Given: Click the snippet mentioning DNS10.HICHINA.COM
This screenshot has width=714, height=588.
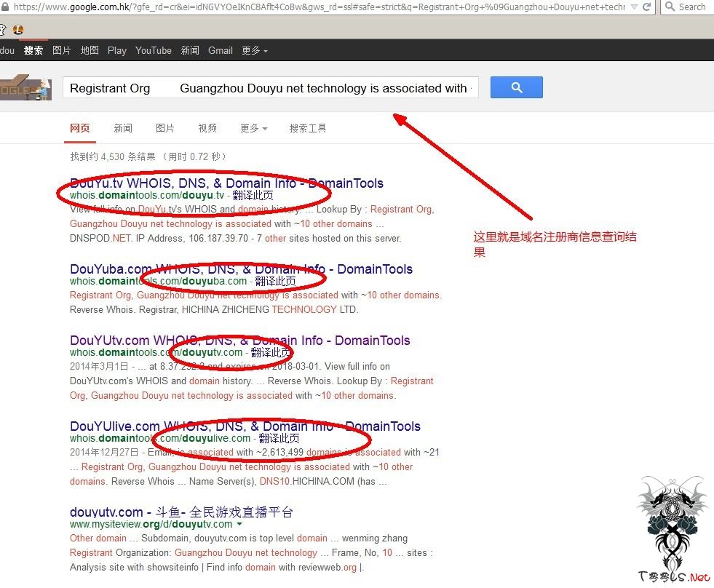Looking at the screenshot, I should [228, 482].
